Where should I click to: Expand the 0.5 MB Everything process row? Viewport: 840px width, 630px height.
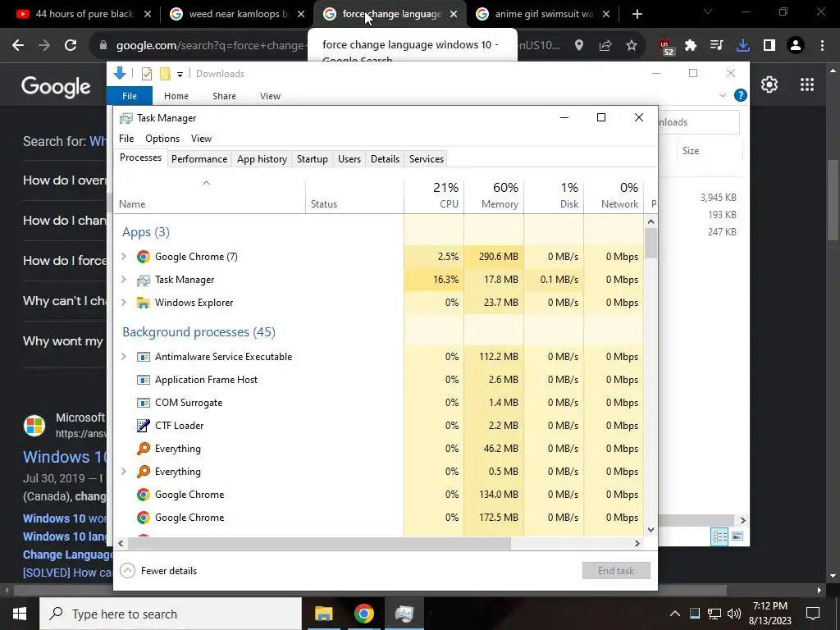pos(124,472)
